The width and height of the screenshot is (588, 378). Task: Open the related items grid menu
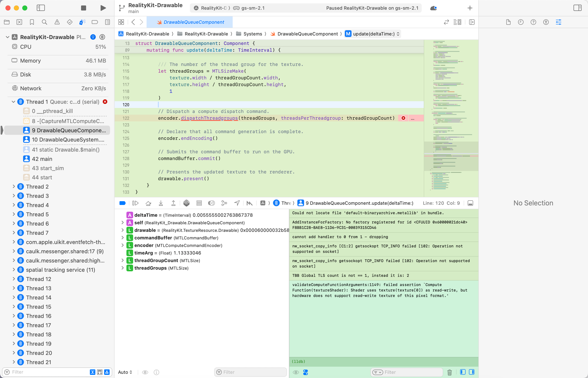click(121, 22)
